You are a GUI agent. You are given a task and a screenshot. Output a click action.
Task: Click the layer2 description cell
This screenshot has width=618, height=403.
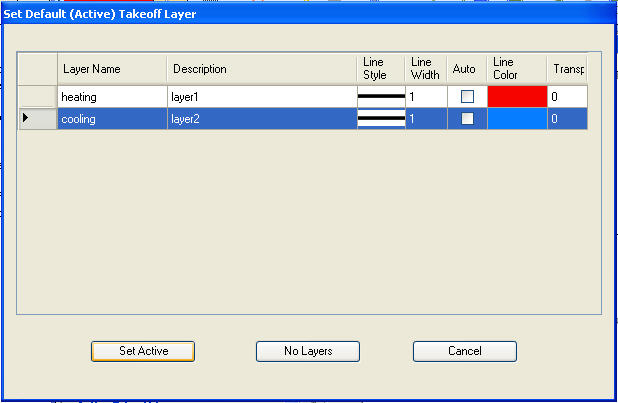coord(261,119)
